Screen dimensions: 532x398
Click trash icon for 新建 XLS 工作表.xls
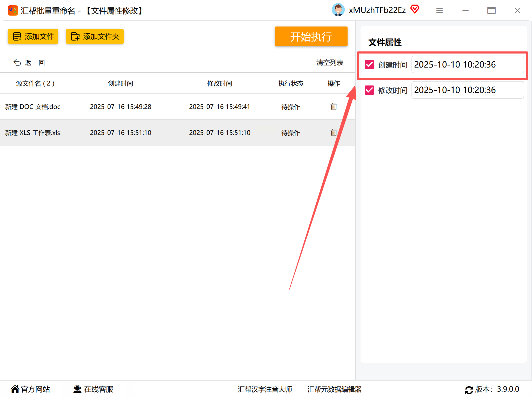pyautogui.click(x=334, y=132)
